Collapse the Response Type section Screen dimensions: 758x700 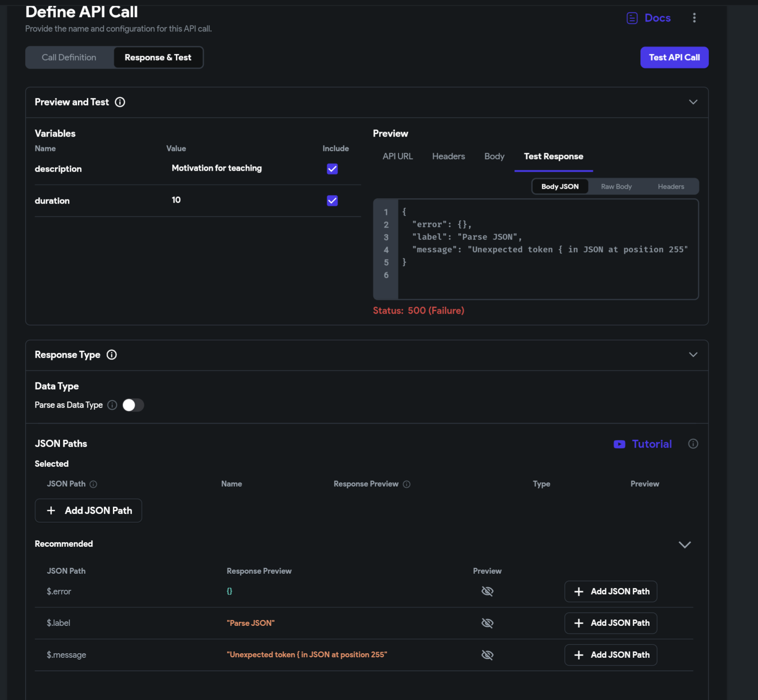pyautogui.click(x=693, y=355)
